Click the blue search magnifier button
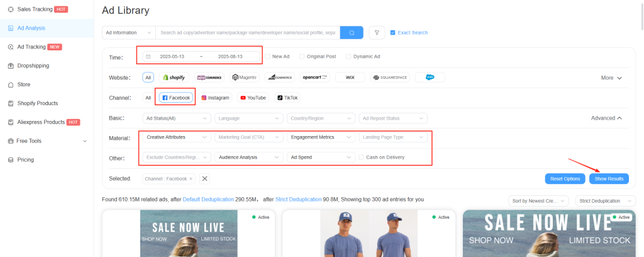The image size is (644, 257). point(352,33)
